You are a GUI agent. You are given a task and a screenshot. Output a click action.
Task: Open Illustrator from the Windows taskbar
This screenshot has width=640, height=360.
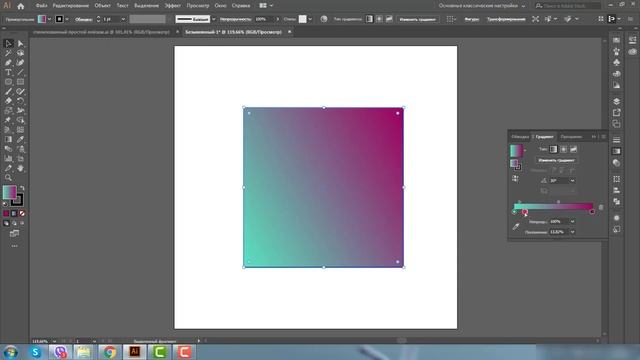coord(134,352)
